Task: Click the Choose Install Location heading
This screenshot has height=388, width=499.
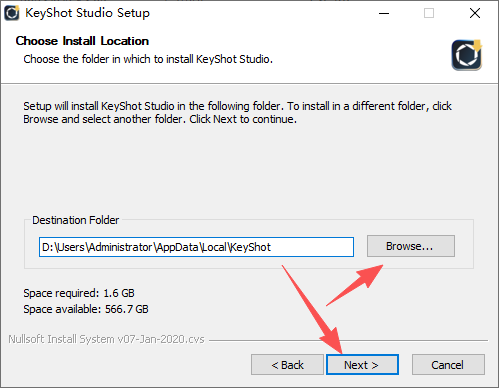Action: [x=82, y=41]
